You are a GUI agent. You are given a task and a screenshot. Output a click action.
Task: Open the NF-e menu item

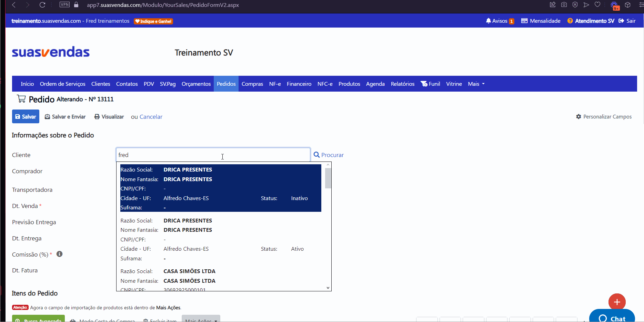click(x=275, y=84)
